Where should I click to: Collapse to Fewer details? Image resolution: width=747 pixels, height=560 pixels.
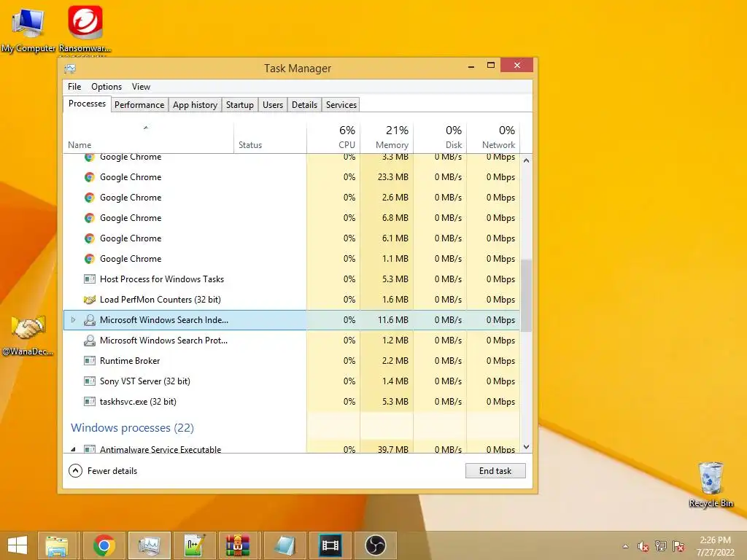(x=103, y=471)
